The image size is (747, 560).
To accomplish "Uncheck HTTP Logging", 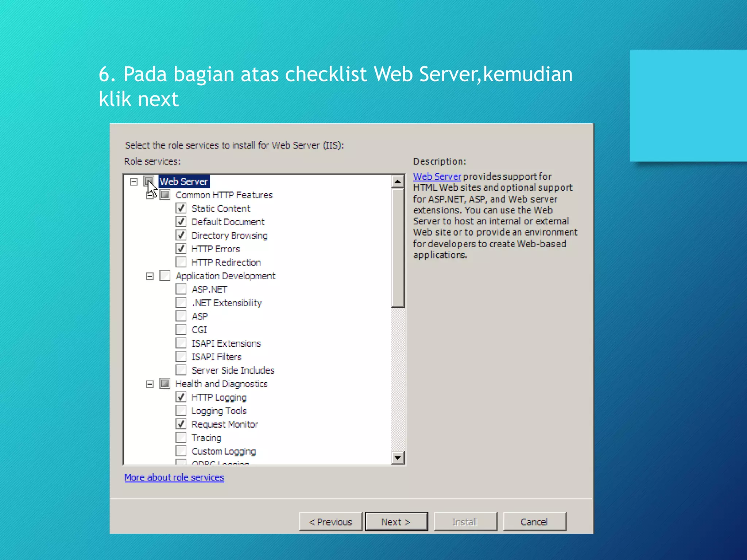I will (x=181, y=397).
